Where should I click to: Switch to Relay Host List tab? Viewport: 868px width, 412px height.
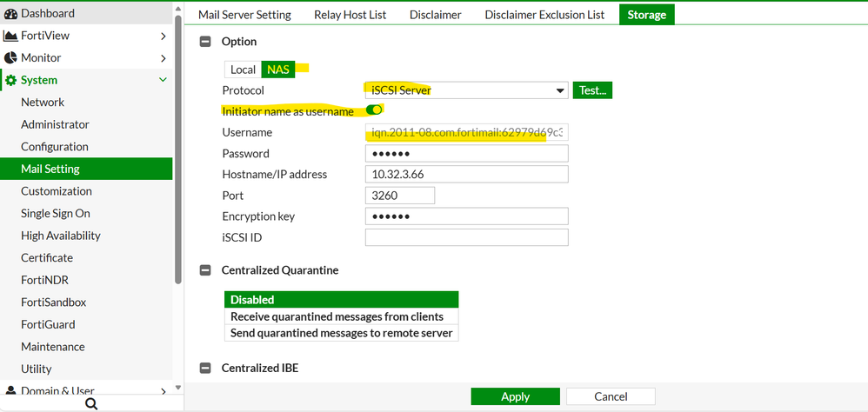pos(351,15)
